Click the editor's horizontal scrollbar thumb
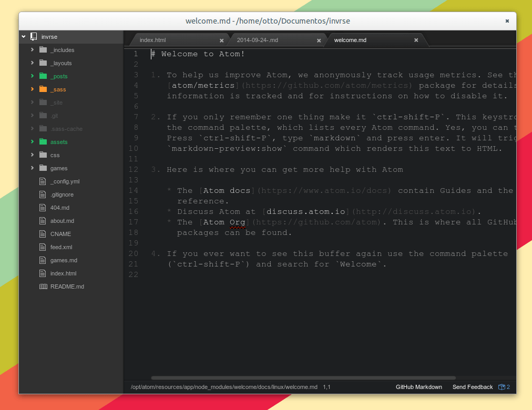Image resolution: width=532 pixels, height=410 pixels. [303, 378]
